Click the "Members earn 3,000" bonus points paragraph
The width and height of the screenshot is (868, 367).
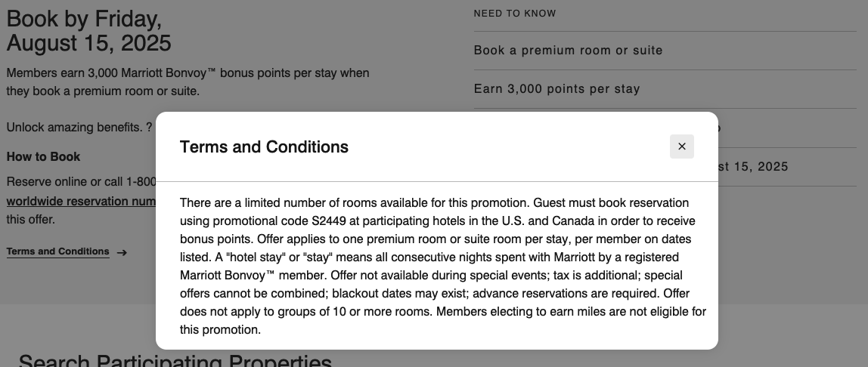click(x=188, y=82)
